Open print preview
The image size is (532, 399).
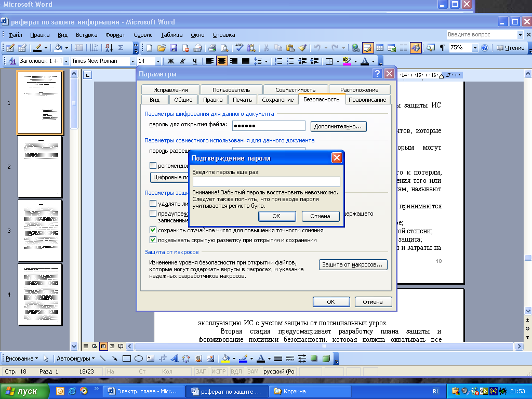click(x=224, y=48)
